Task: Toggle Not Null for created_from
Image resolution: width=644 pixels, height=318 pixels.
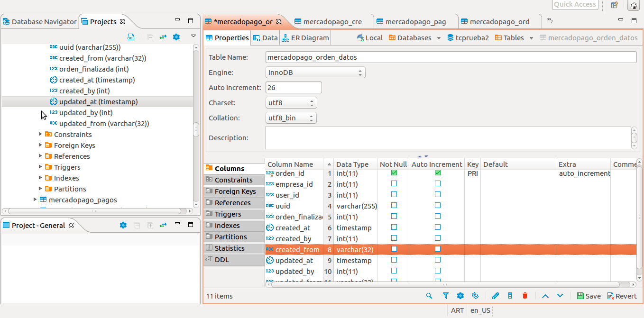Action: pyautogui.click(x=394, y=249)
